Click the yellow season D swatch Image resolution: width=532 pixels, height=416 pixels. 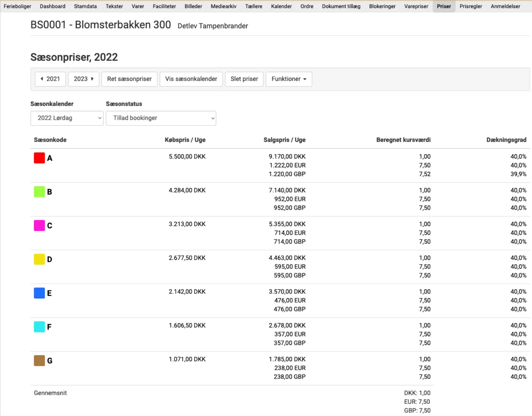pyautogui.click(x=39, y=259)
